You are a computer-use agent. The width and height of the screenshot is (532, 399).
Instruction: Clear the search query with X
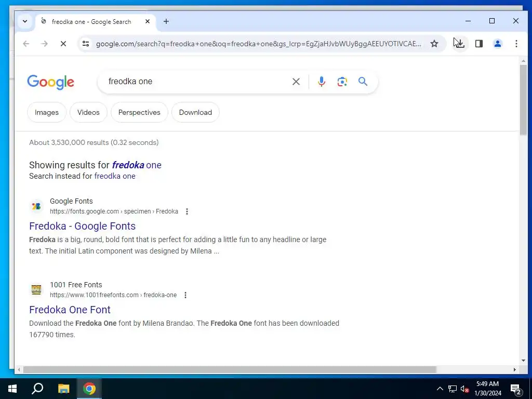(x=296, y=82)
